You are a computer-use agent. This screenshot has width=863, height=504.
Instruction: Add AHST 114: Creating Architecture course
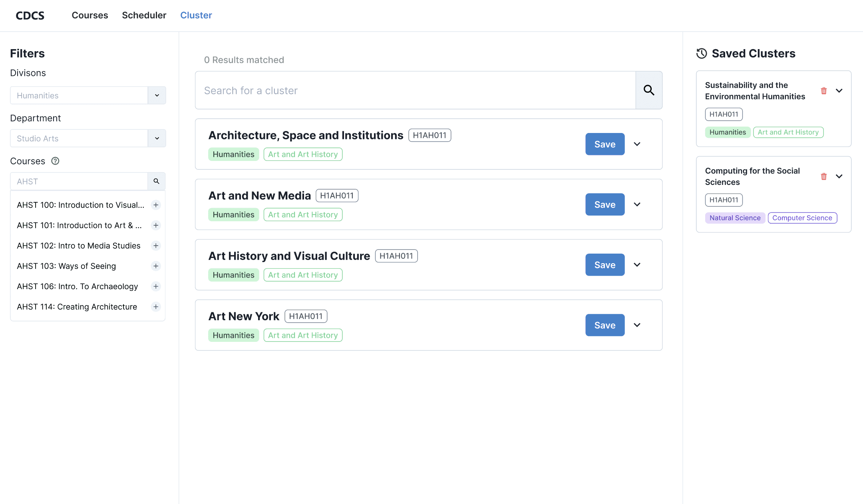point(156,307)
